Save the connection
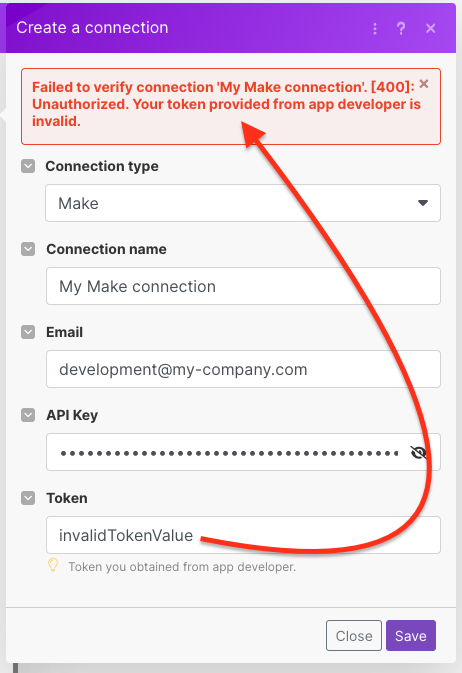 click(411, 636)
